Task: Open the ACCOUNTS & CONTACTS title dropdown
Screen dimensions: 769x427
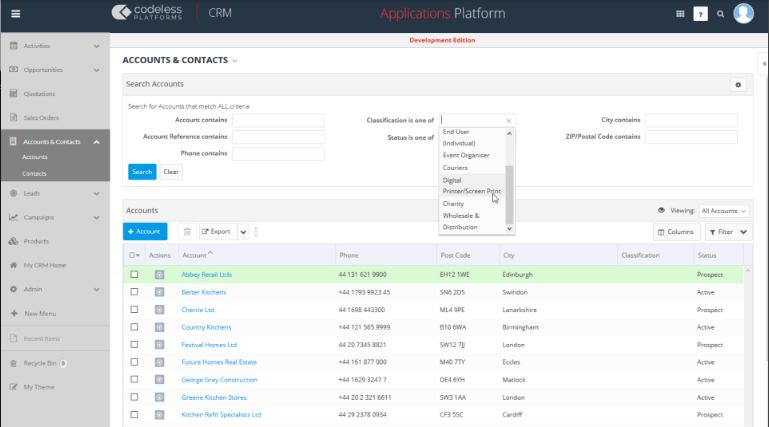Action: click(x=234, y=61)
